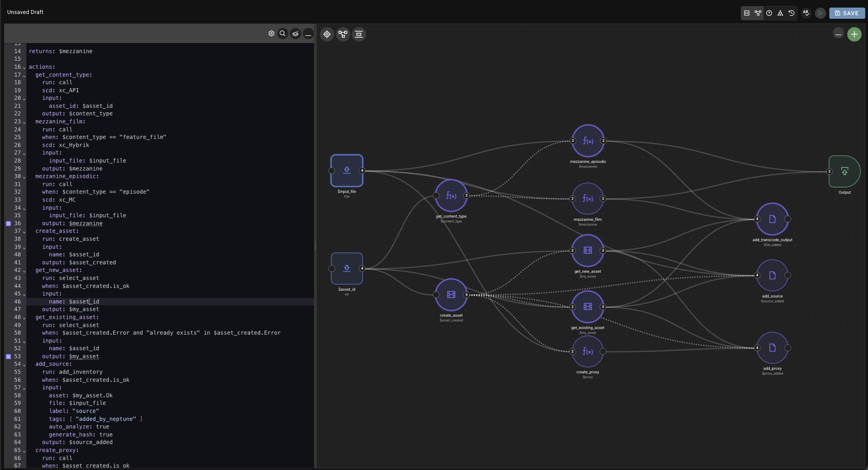
Task: Center the graph with the target icon
Action: pyautogui.click(x=327, y=34)
